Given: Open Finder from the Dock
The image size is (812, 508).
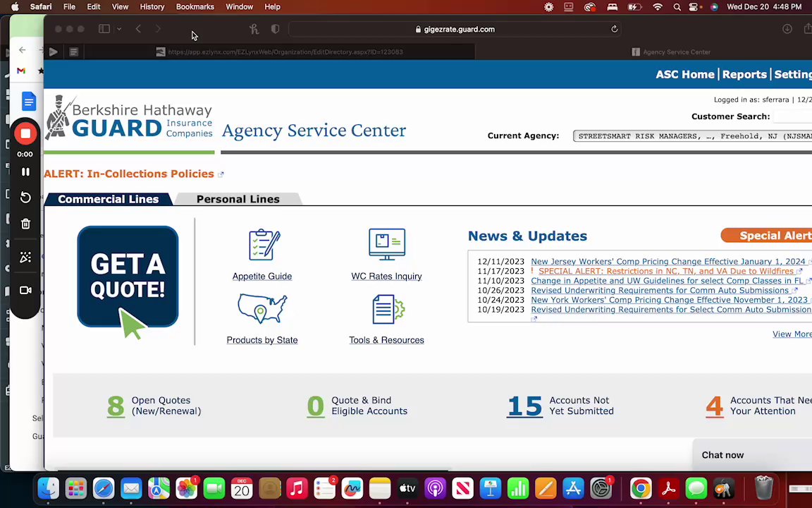Looking at the screenshot, I should [x=48, y=488].
